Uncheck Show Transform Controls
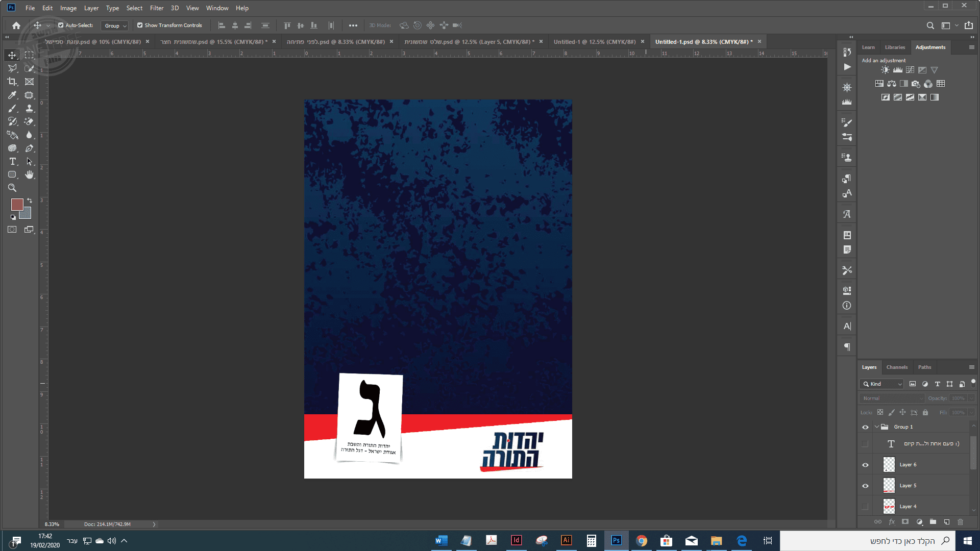This screenshot has height=551, width=980. [140, 25]
